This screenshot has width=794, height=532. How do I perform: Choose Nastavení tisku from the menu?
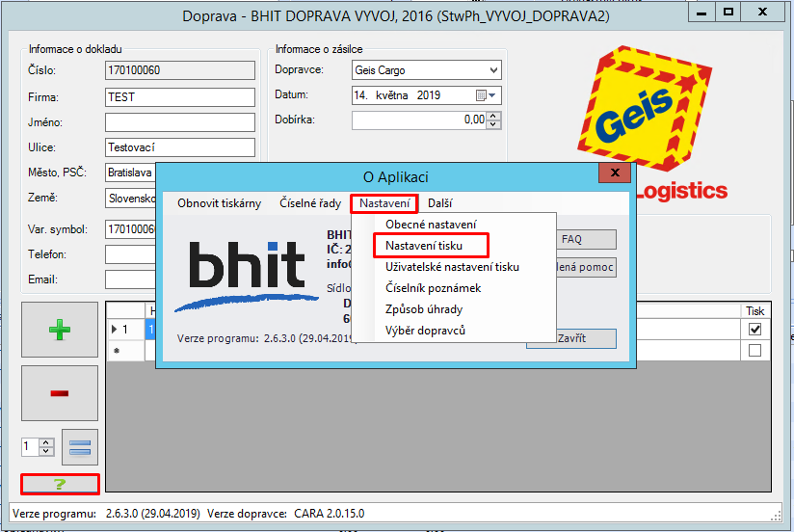(x=454, y=245)
